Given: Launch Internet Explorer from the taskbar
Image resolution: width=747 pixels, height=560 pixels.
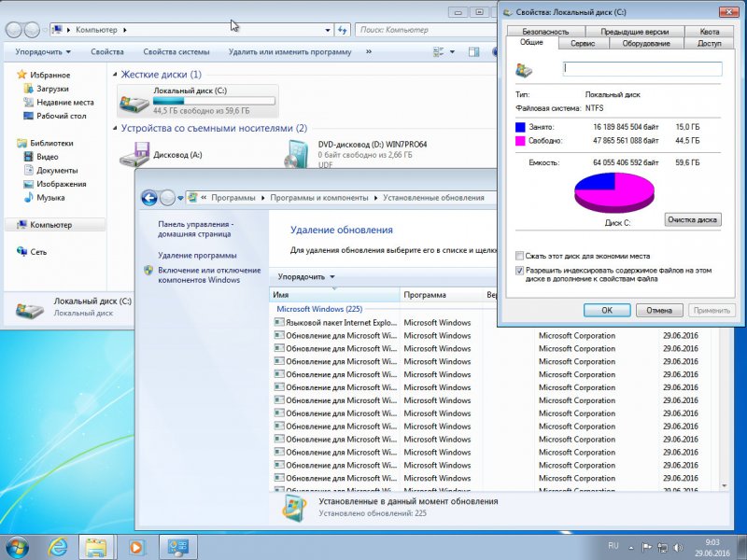Looking at the screenshot, I should click(x=58, y=548).
